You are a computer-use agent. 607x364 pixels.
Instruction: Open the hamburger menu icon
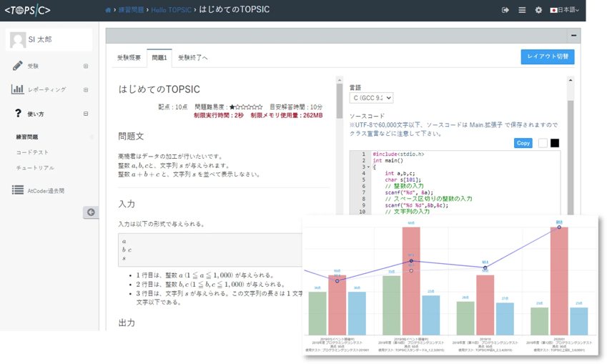pyautogui.click(x=522, y=10)
